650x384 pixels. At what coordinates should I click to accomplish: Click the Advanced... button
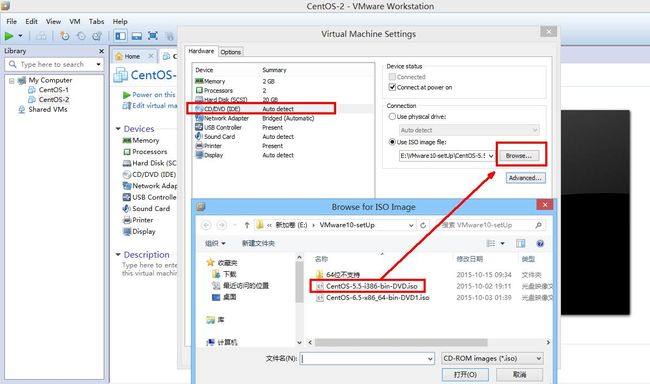pyautogui.click(x=525, y=178)
